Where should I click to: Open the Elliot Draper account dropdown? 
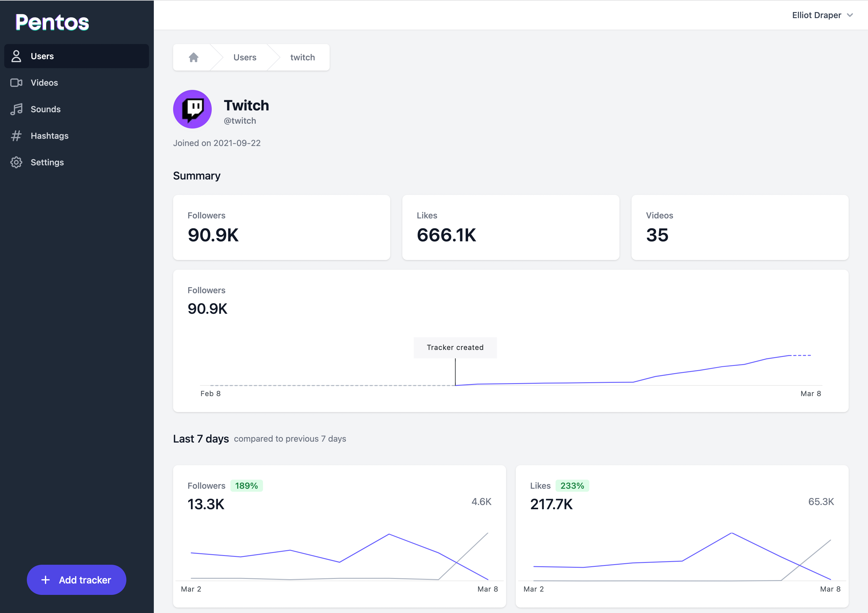pyautogui.click(x=823, y=15)
